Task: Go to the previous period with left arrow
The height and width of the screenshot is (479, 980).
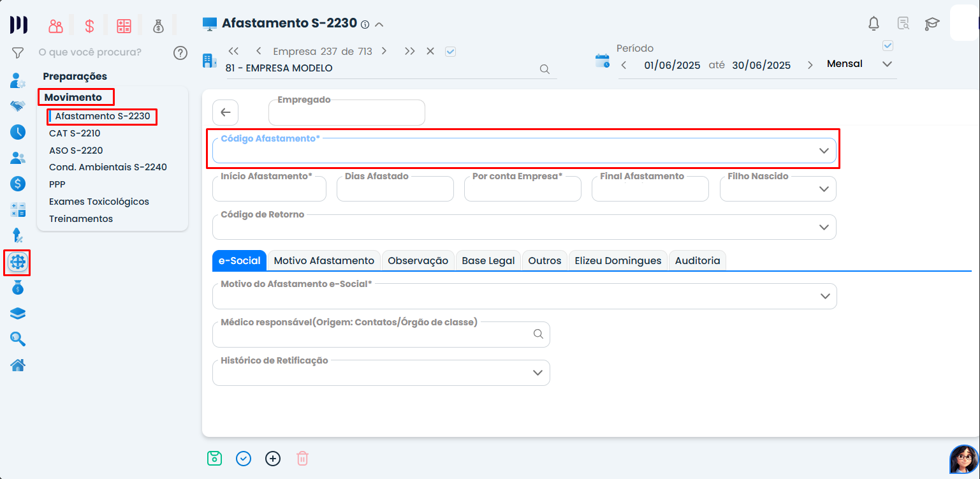Action: [x=624, y=65]
